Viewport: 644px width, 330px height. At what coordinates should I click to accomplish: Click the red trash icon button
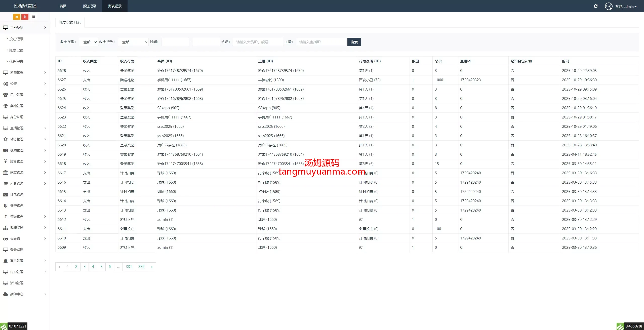(25, 17)
